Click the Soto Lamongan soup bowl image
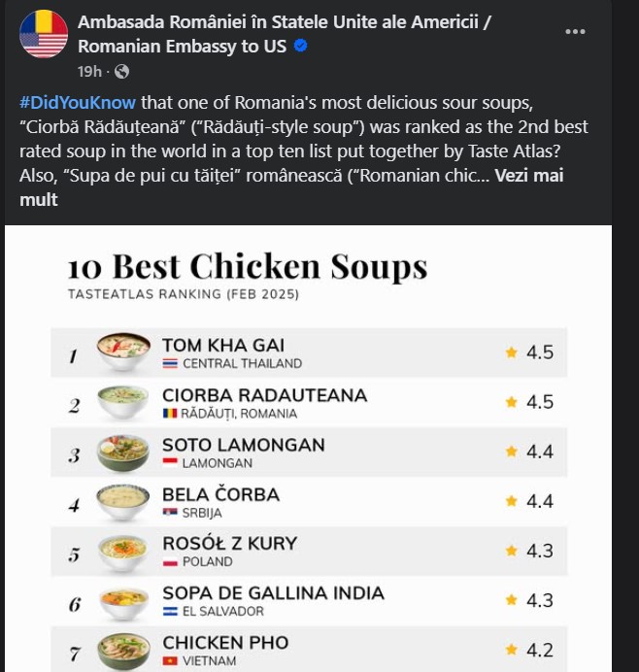Image resolution: width=639 pixels, height=672 pixels. [123, 452]
